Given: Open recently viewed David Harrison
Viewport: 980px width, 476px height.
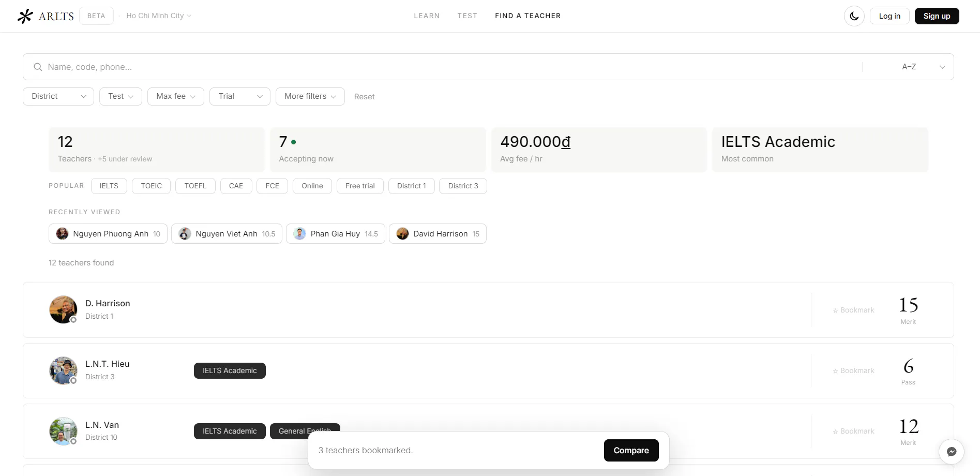Looking at the screenshot, I should click(438, 234).
